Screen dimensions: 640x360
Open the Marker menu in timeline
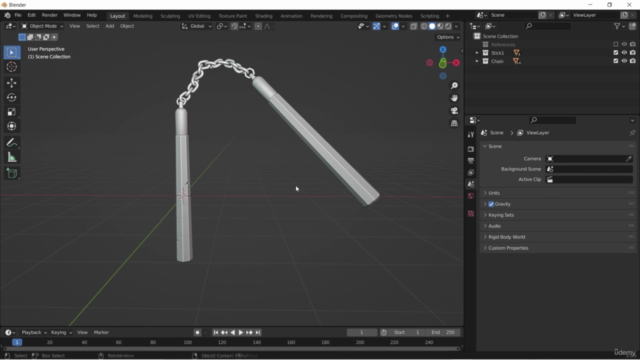(101, 333)
